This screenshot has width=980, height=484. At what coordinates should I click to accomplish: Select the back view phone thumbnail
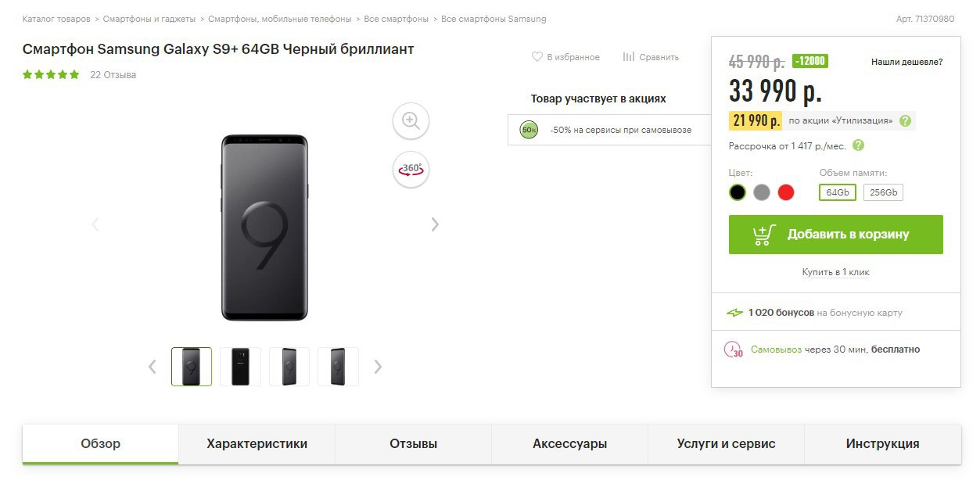tap(240, 367)
